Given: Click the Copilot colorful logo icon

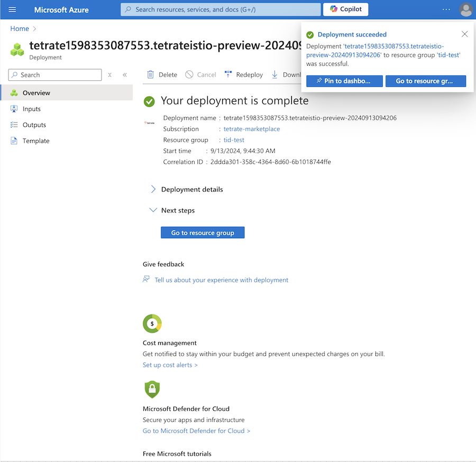Looking at the screenshot, I should (334, 9).
